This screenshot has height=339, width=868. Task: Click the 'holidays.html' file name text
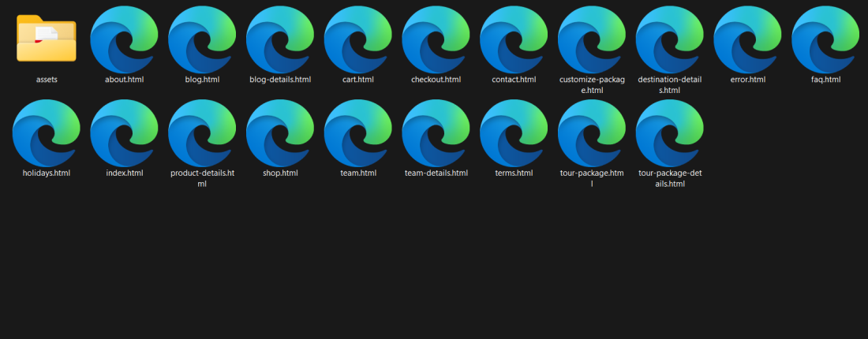(47, 173)
